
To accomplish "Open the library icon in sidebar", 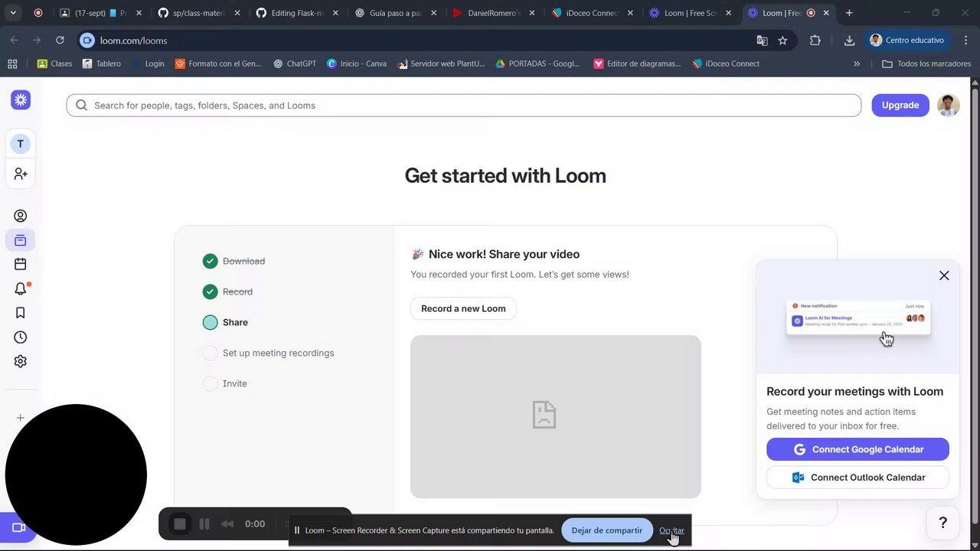I will point(21,240).
